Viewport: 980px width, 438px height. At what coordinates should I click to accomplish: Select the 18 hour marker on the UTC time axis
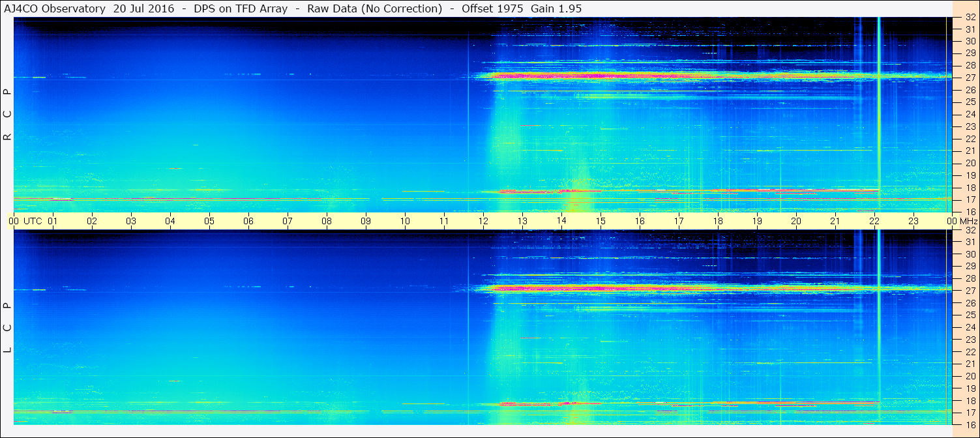tap(718, 221)
